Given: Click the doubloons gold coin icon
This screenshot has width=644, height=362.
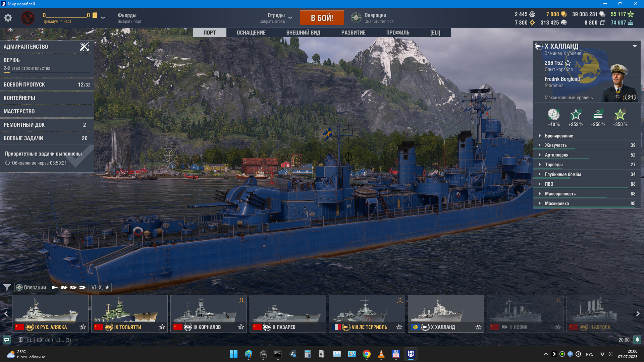Looking at the screenshot, I should [x=564, y=14].
